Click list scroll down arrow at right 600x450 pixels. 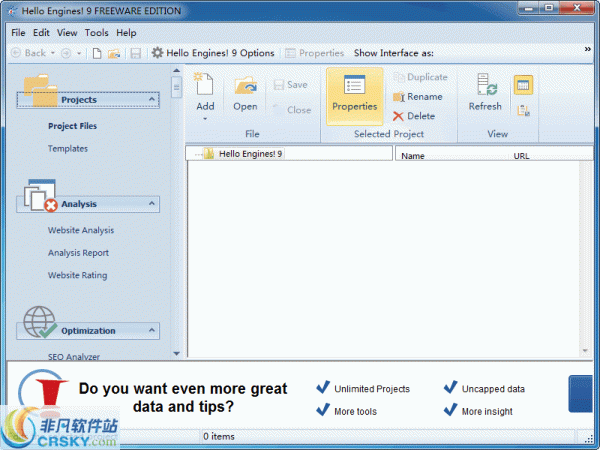click(x=585, y=351)
